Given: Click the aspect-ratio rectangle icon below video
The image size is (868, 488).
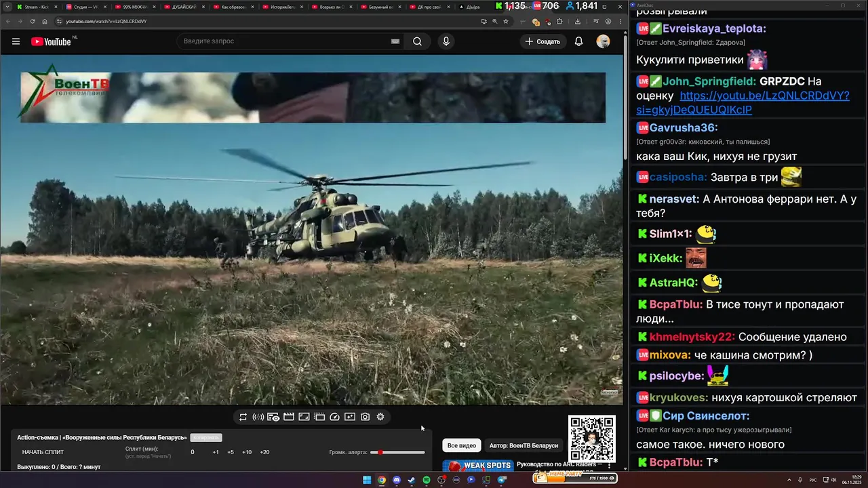Looking at the screenshot, I should click(x=304, y=417).
